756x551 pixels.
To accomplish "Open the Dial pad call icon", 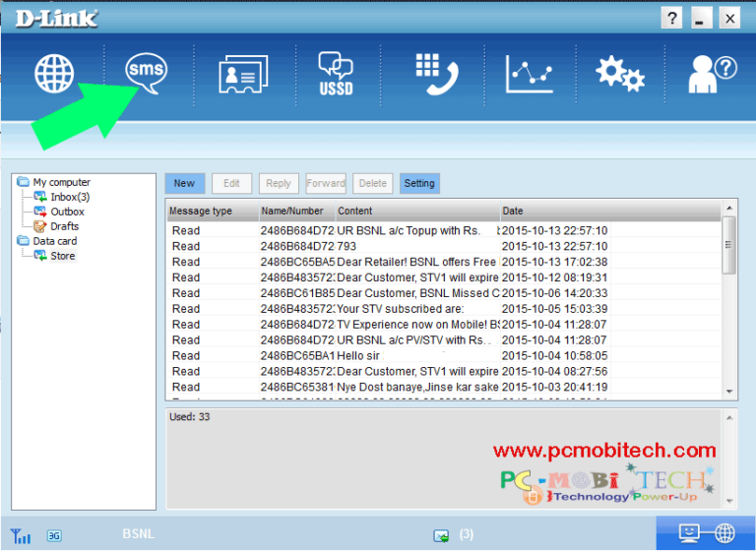I will pyautogui.click(x=437, y=74).
